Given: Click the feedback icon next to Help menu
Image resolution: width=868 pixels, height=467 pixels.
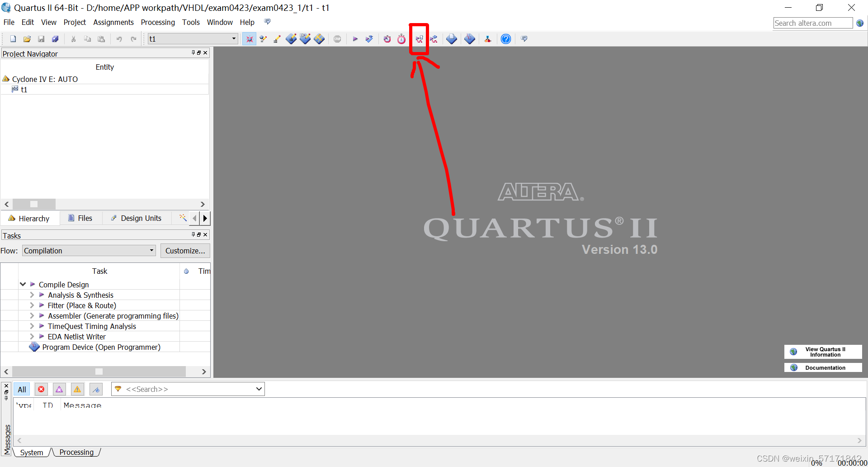Looking at the screenshot, I should pos(268,22).
